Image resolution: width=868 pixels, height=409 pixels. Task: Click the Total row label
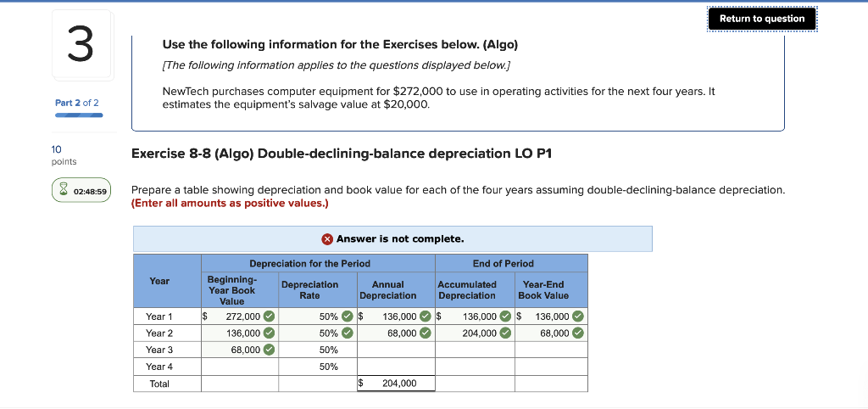pyautogui.click(x=159, y=383)
